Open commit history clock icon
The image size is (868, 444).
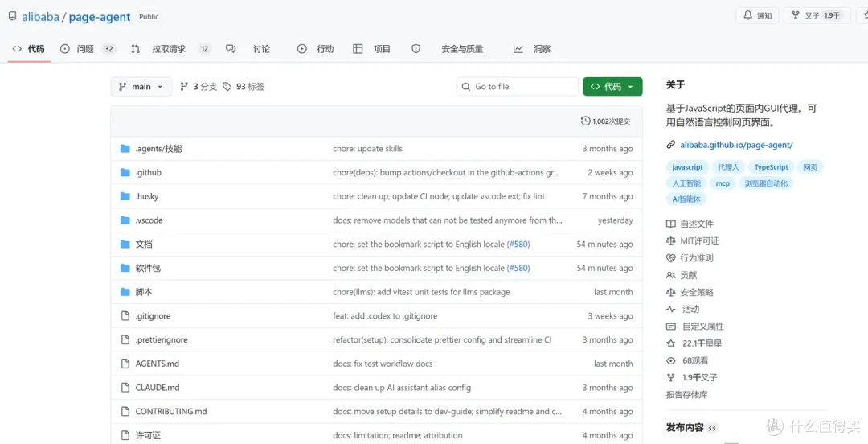click(x=585, y=121)
